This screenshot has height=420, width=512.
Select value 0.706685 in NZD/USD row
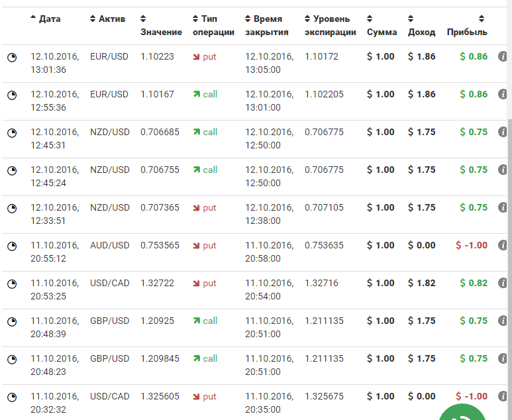click(x=160, y=132)
